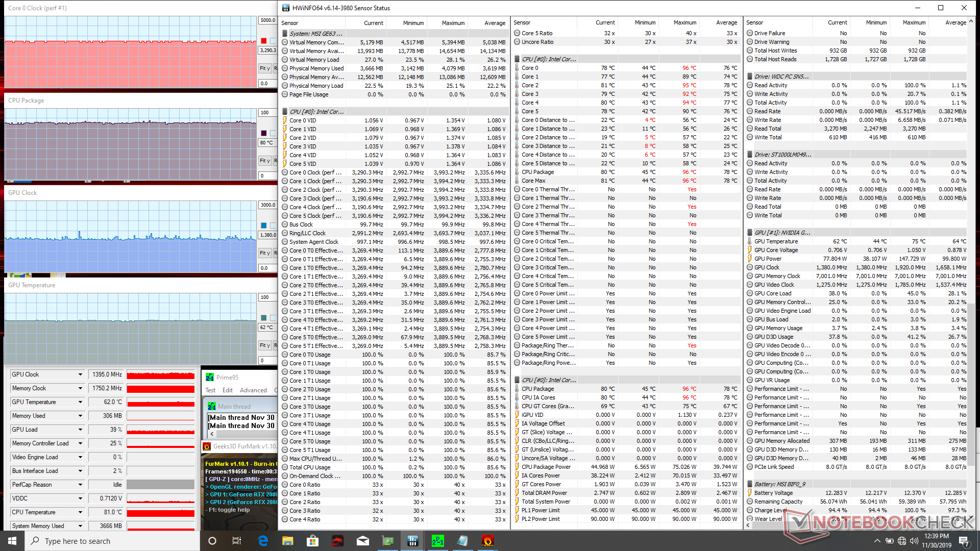Toggle checkbox in GPU Temperature graph

point(273,318)
